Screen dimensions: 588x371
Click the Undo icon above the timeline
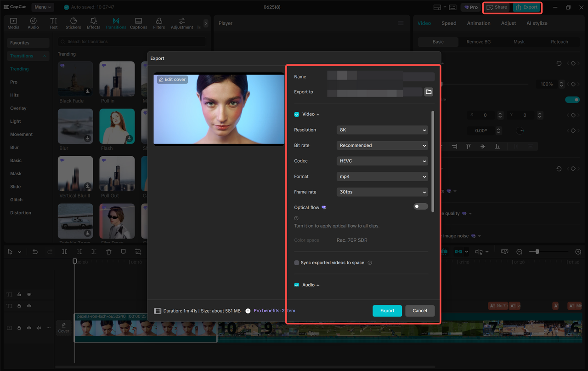(34, 251)
